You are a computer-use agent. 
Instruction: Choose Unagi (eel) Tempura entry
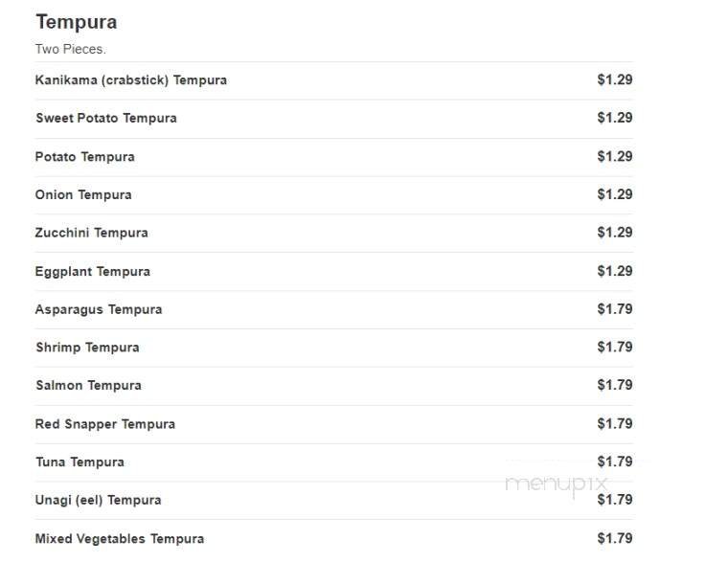pos(98,501)
